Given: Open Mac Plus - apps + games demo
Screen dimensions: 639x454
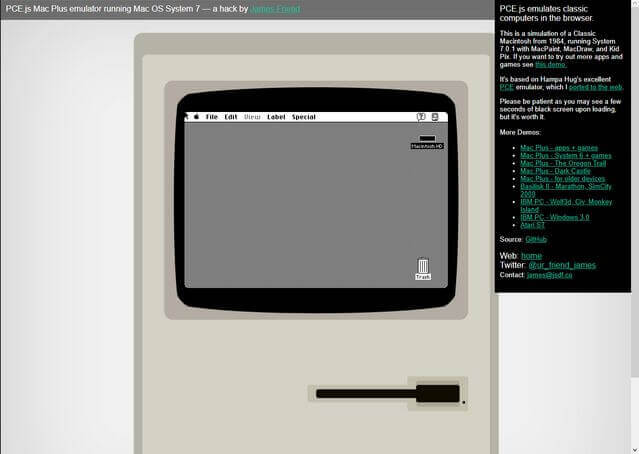Looking at the screenshot, I should [x=559, y=148].
